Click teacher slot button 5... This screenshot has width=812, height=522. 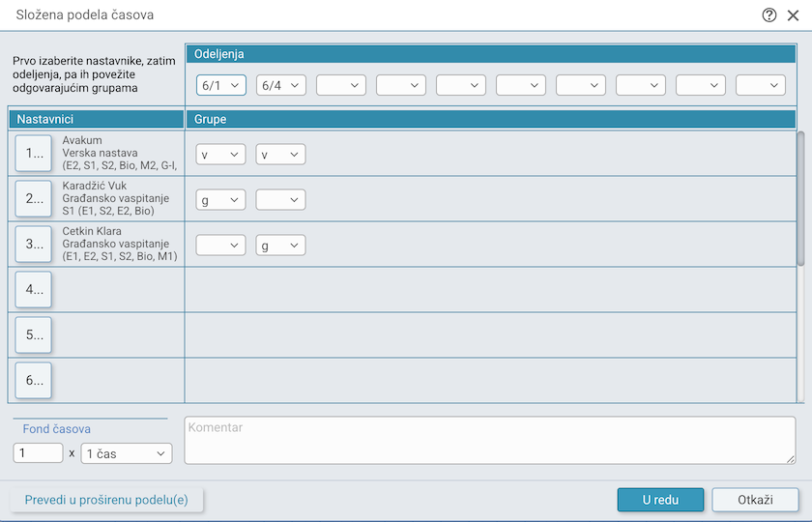pos(34,335)
